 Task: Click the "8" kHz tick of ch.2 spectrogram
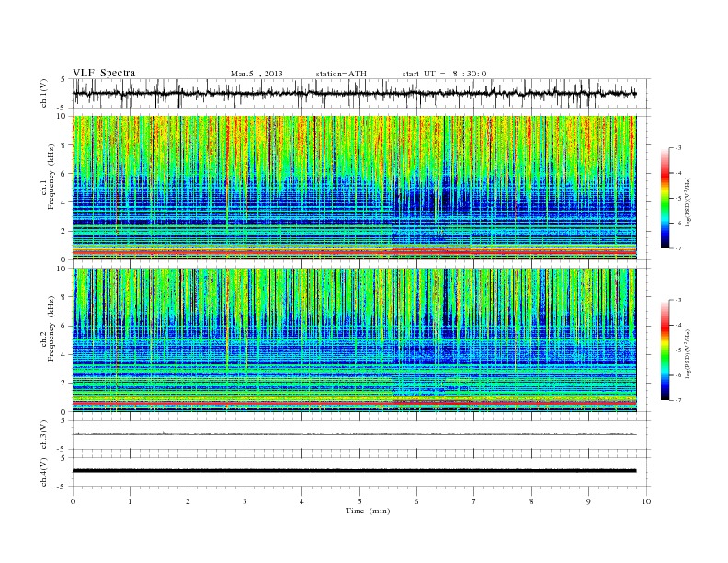[x=64, y=297]
